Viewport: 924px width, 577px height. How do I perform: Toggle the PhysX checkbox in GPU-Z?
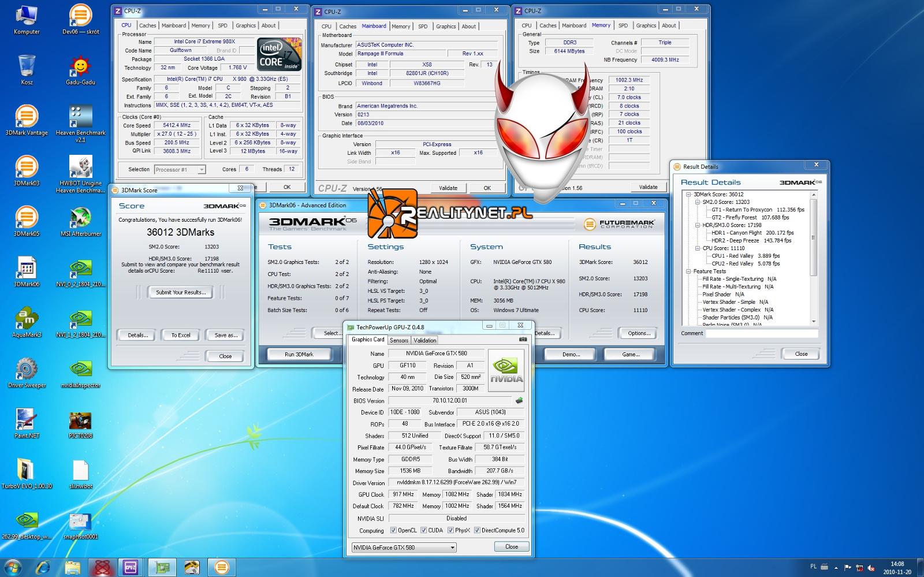tap(450, 530)
